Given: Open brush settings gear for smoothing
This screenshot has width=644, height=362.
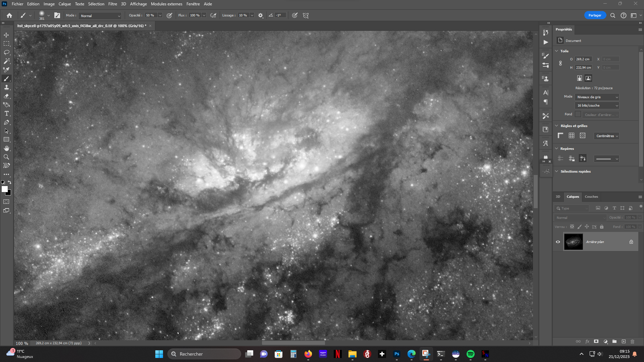Looking at the screenshot, I should [261, 15].
